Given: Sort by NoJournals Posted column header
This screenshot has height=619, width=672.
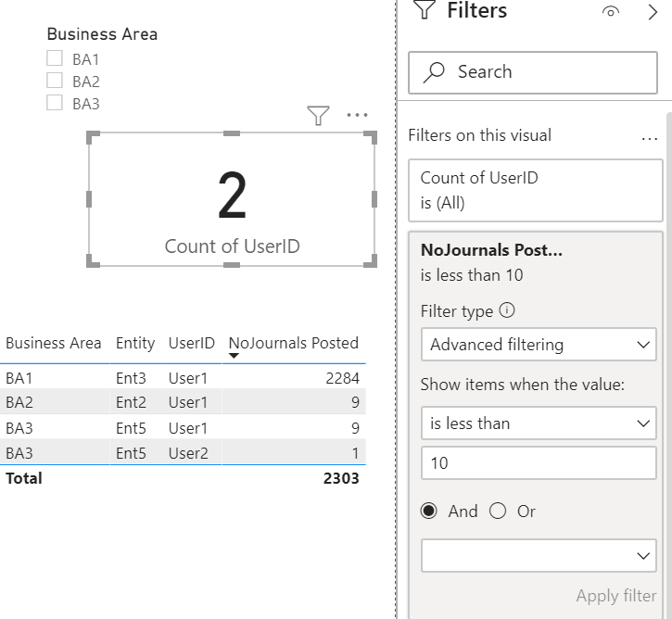Looking at the screenshot, I should coord(294,343).
